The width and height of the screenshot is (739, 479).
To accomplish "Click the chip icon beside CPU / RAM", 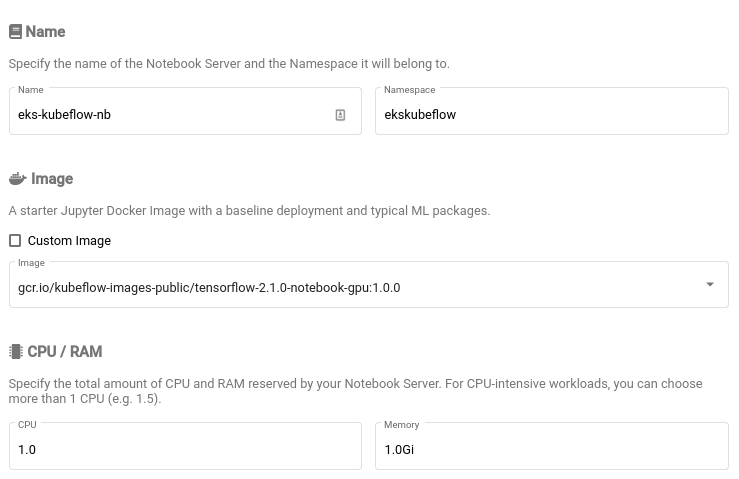I will coord(15,352).
